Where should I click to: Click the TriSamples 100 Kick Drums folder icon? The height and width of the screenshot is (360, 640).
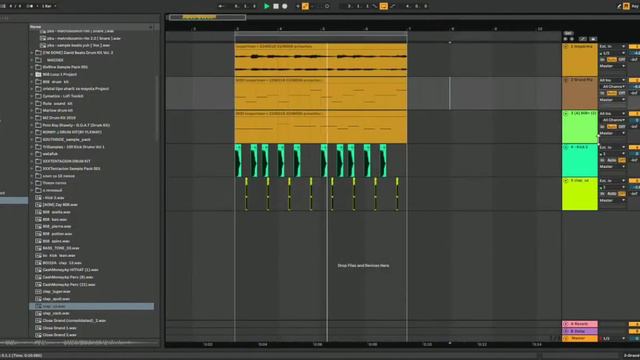[x=38, y=147]
